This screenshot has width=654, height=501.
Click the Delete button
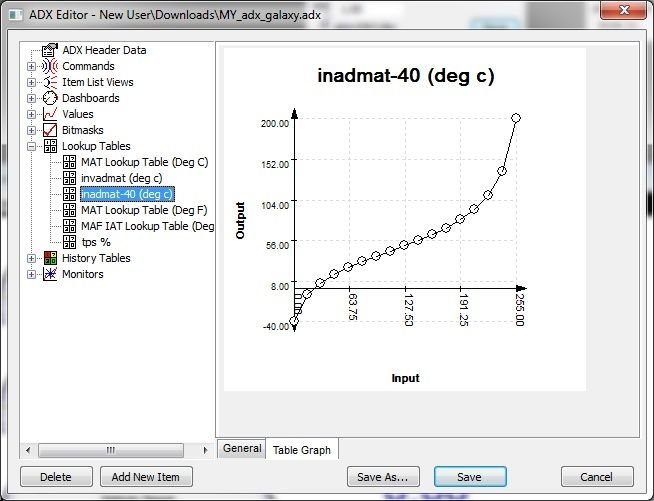click(56, 477)
